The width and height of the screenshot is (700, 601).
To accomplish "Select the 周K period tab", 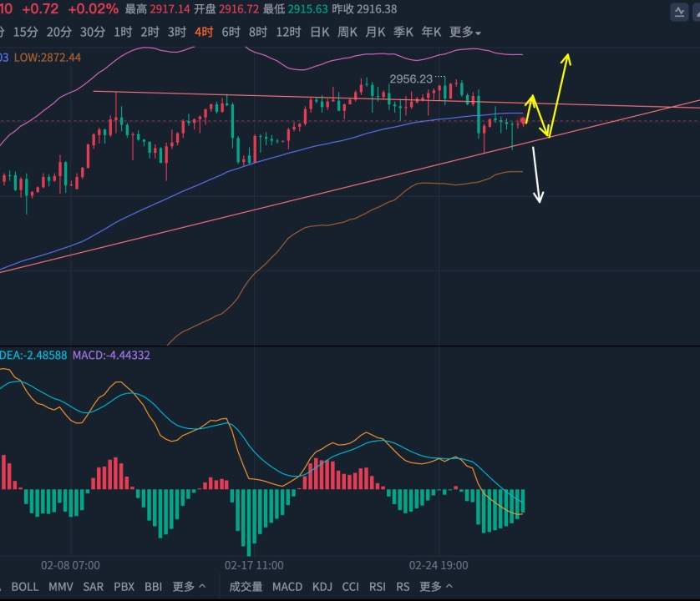I will (347, 32).
